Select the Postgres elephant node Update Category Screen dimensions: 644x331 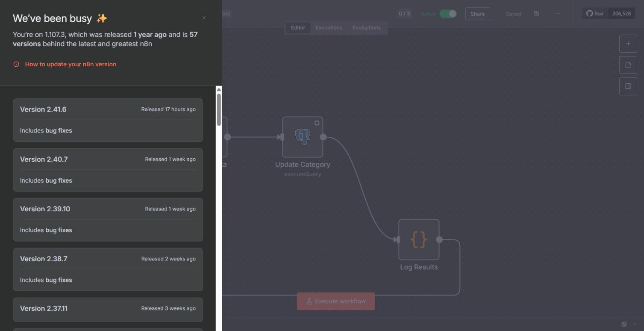[303, 137]
